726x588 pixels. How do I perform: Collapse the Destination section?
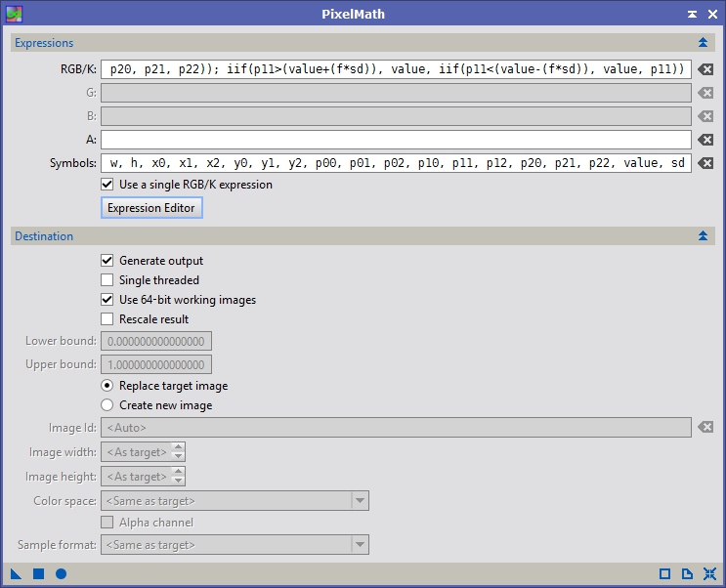pos(703,236)
